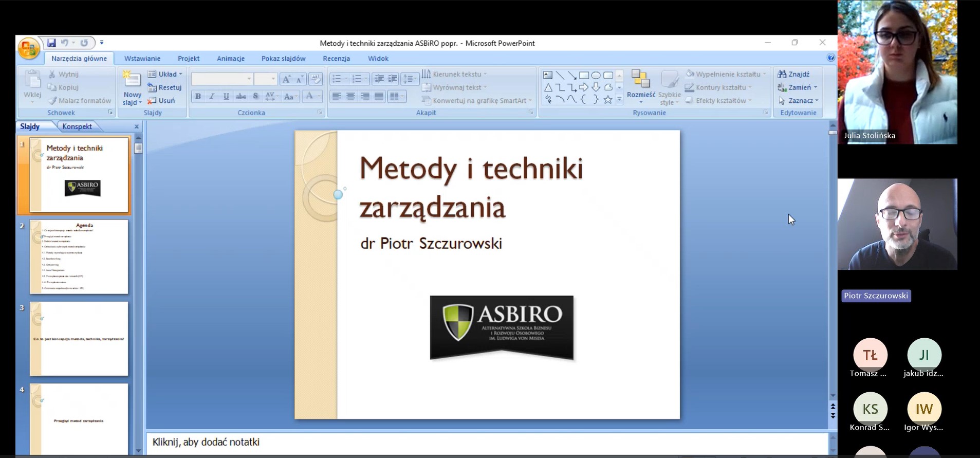Click the Save icon in quick access toolbar
Screen dimensions: 980x458
51,43
